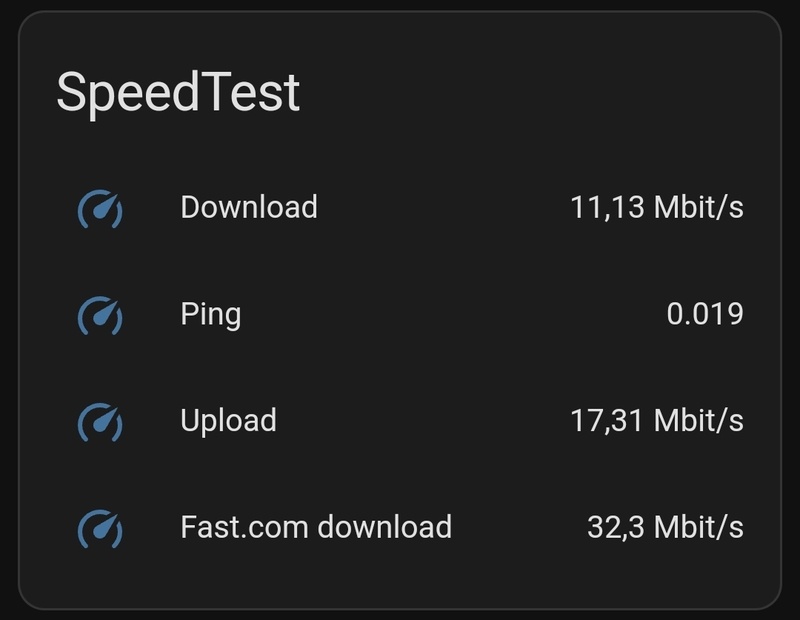This screenshot has width=800, height=620.
Task: Select the gauge icon next to Ping
Action: (x=100, y=315)
